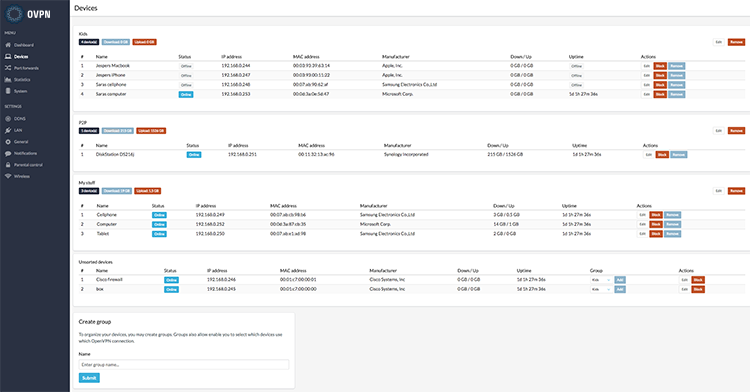Image resolution: width=750 pixels, height=392 pixels.
Task: Click the Online status badge for Saras computer
Action: (x=186, y=95)
